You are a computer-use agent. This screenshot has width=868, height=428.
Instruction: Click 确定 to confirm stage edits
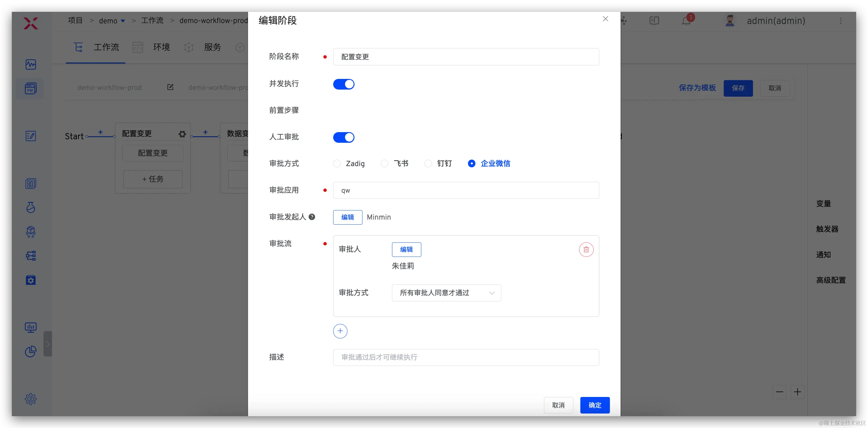(x=595, y=405)
